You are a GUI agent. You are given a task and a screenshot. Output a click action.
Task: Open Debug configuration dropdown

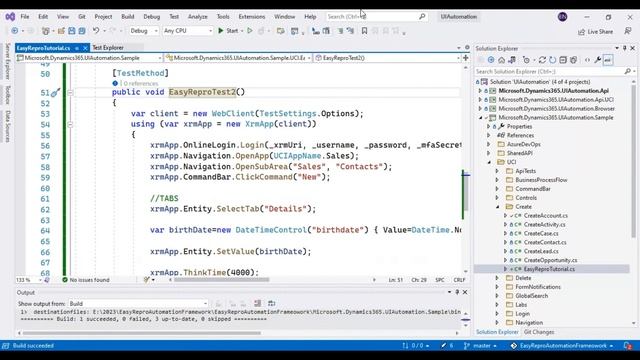tap(144, 31)
